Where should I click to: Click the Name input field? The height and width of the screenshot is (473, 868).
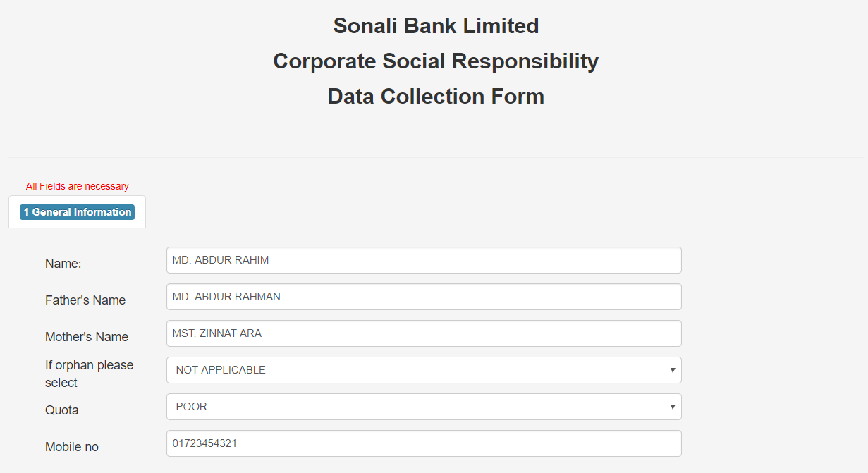pyautogui.click(x=423, y=260)
